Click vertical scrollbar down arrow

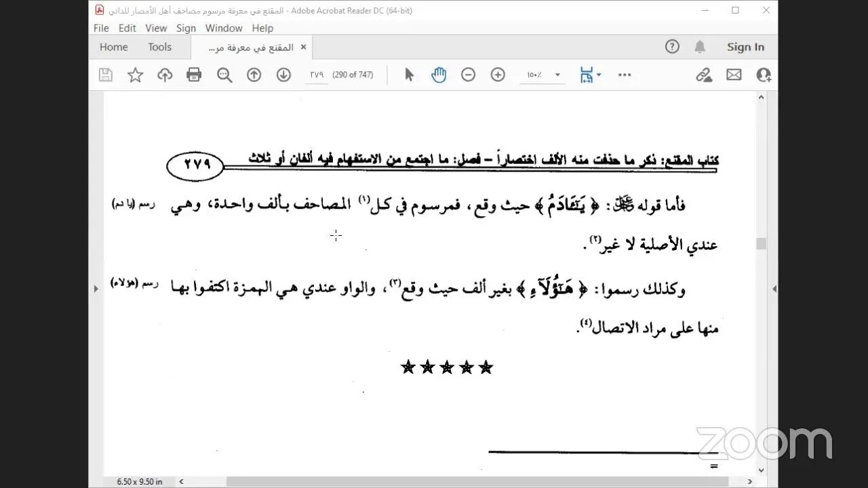[761, 470]
